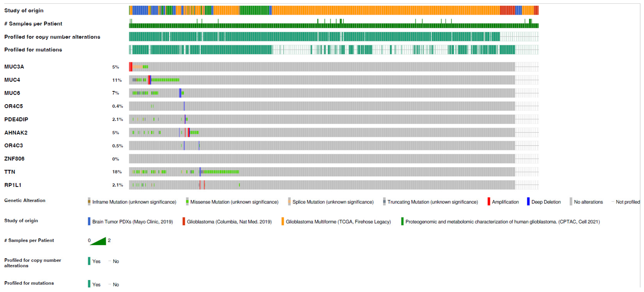644x292 pixels.
Task: Select the TTN gene track label
Action: [10, 172]
